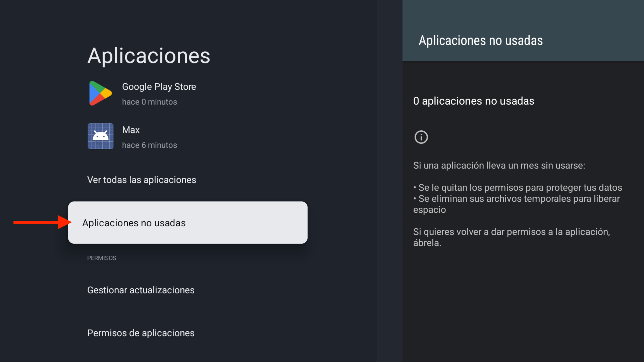Click 'hace 6 minutos' text
This screenshot has height=362, width=644.
(149, 145)
